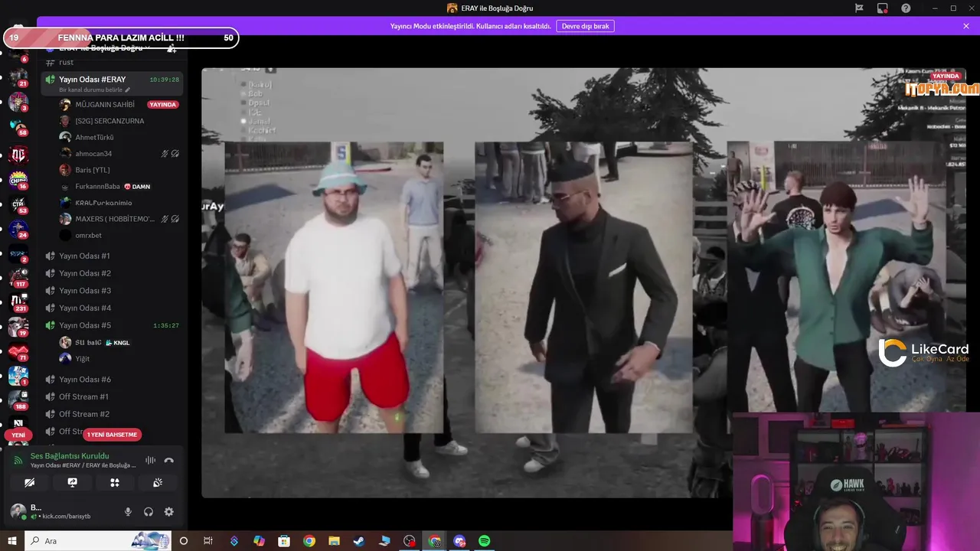This screenshot has width=980, height=551.
Task: Click user FurkannnBaba
Action: pyautogui.click(x=97, y=187)
